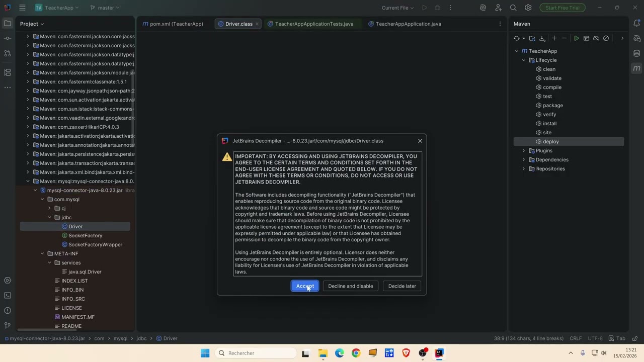Open Search Everywhere magnifier icon
Image resolution: width=644 pixels, height=362 pixels.
(513, 8)
